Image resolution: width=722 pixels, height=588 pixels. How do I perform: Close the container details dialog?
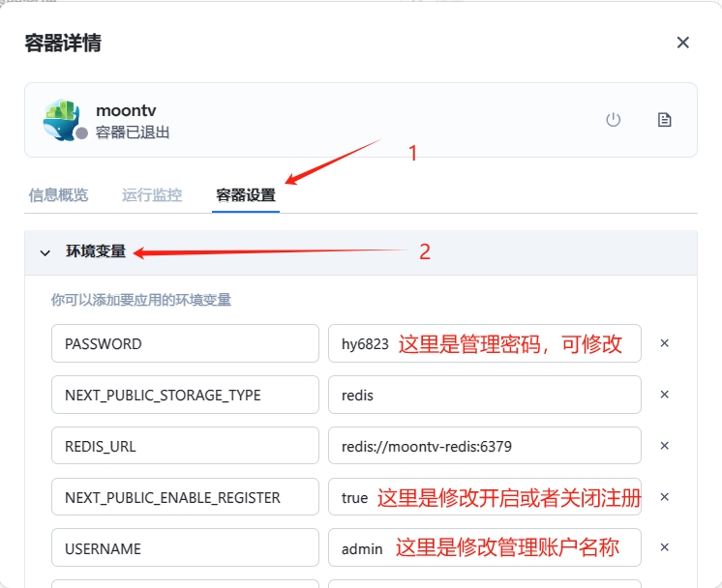click(683, 43)
